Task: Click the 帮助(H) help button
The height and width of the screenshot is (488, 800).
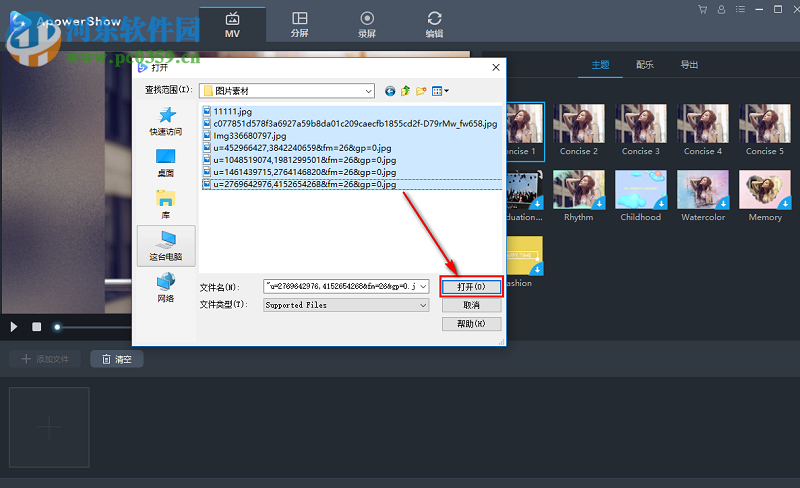Action: point(471,324)
